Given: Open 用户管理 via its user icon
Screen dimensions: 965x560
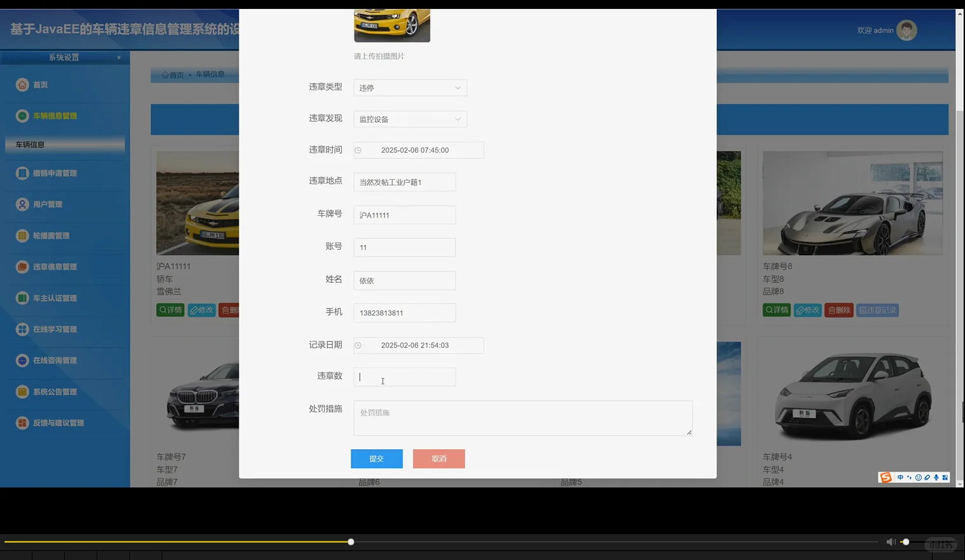Looking at the screenshot, I should [22, 204].
